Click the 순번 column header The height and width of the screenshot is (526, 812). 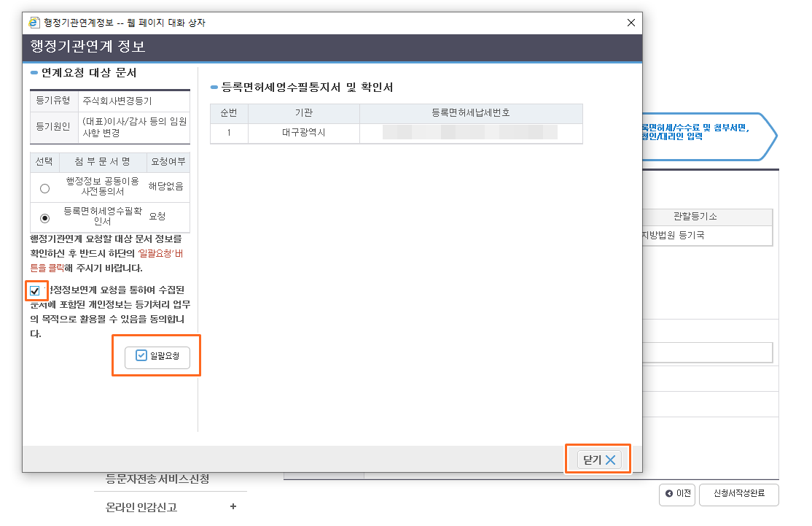(229, 113)
